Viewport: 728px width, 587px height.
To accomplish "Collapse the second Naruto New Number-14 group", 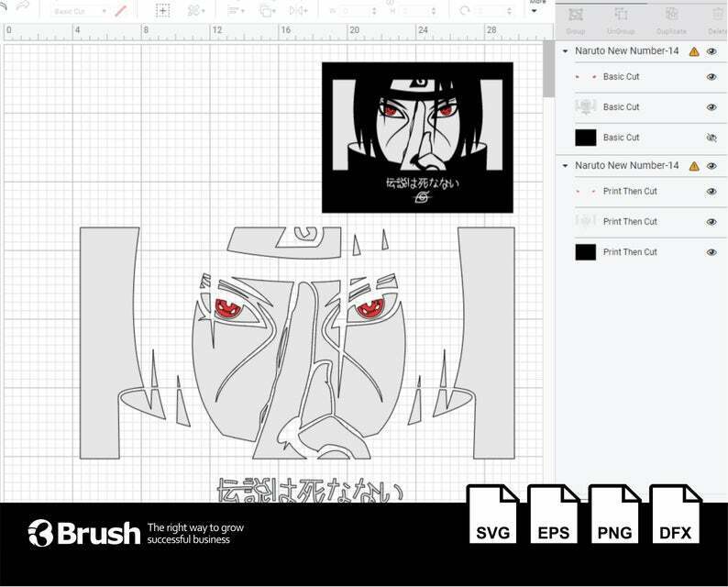I will (565, 166).
